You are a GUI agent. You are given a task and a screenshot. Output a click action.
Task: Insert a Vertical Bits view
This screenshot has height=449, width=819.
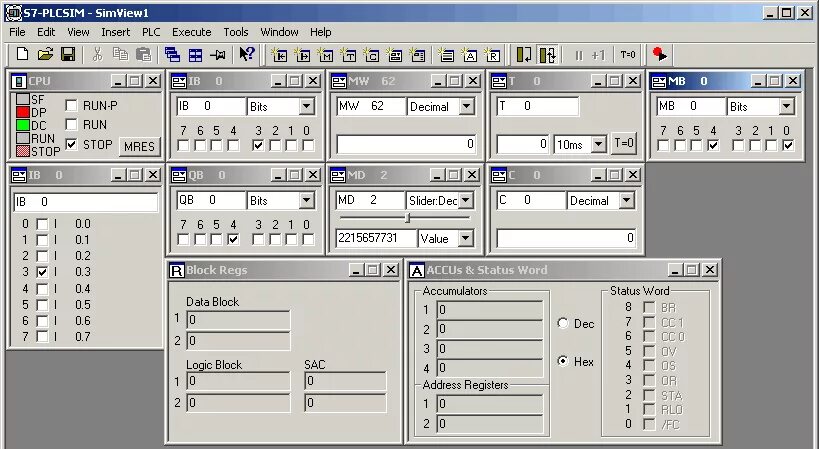(417, 55)
